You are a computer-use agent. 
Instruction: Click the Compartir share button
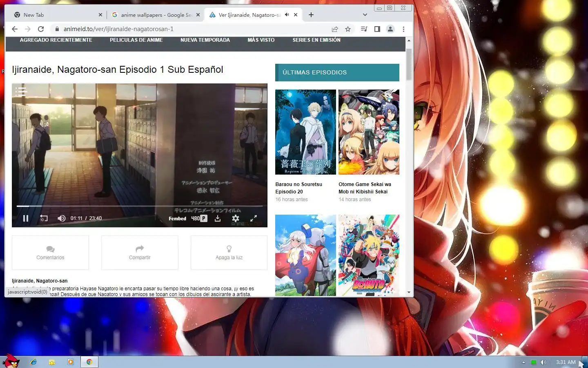pyautogui.click(x=140, y=253)
